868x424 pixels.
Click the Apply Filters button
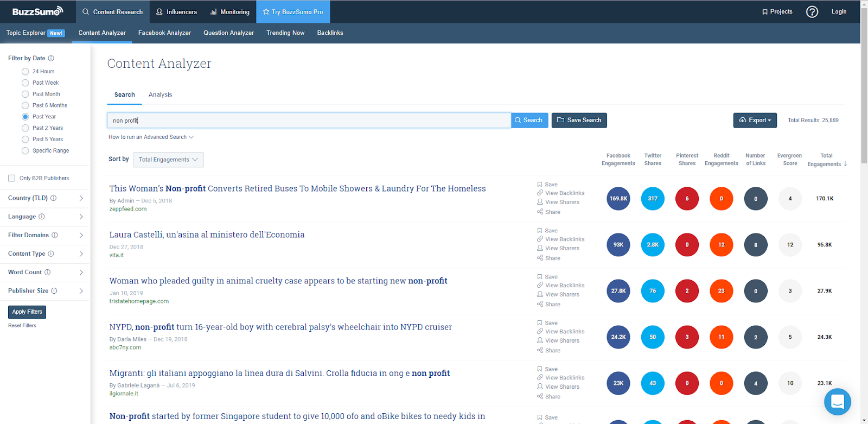tap(27, 312)
